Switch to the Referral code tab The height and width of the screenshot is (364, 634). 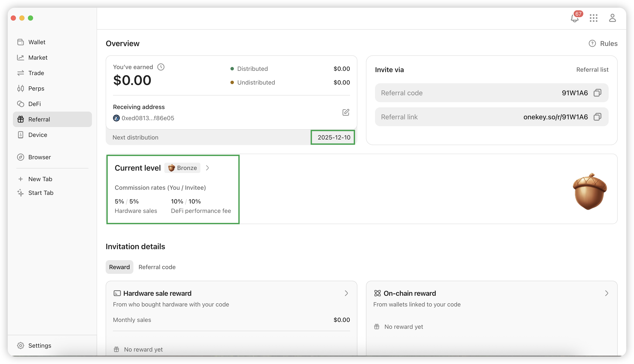coord(157,267)
